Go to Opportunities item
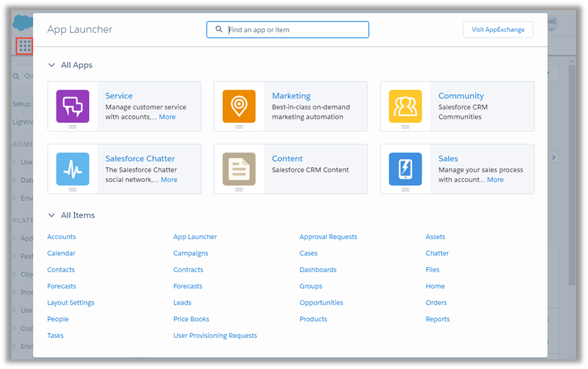Screen dimensions: 588x369 [x=321, y=303]
